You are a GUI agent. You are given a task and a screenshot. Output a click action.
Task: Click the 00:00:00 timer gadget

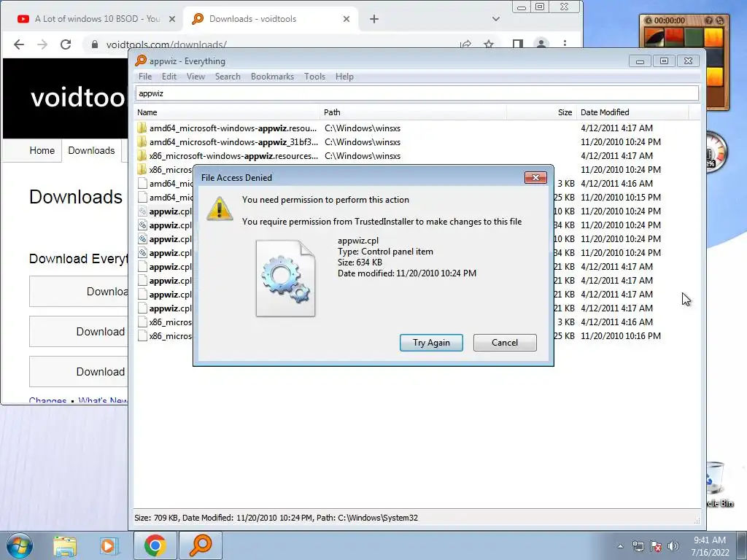click(670, 20)
